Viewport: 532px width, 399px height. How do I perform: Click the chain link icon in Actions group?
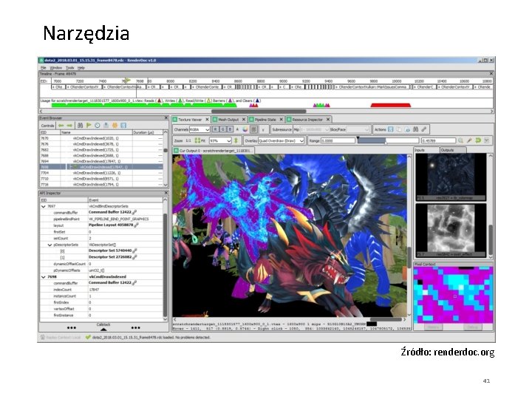point(424,129)
